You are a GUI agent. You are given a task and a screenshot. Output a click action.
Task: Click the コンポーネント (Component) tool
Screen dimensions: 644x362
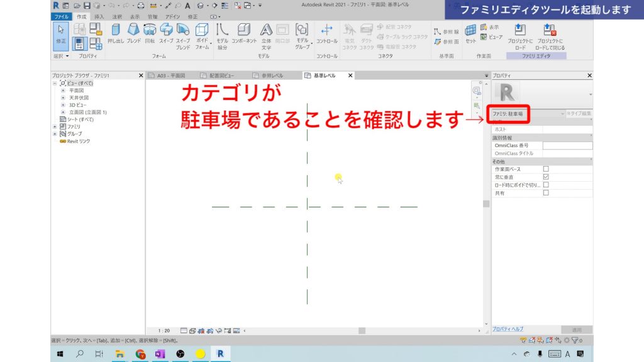click(245, 35)
